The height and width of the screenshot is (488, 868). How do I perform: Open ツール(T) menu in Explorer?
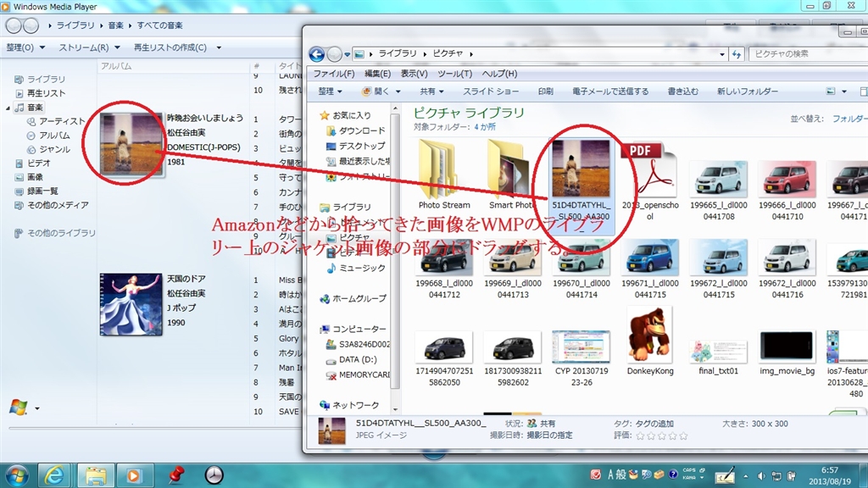(x=454, y=74)
